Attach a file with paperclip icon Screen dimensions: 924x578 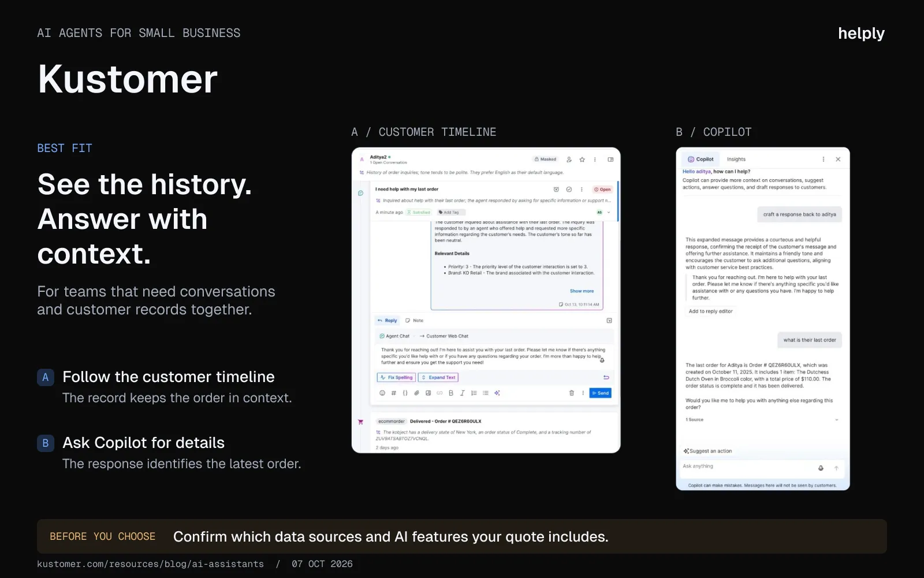(416, 393)
